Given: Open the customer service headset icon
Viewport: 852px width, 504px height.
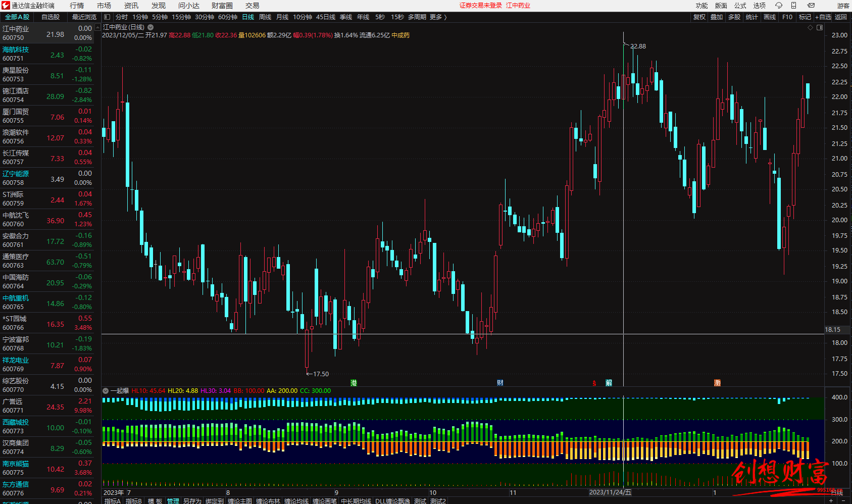Looking at the screenshot, I should click(x=779, y=6).
